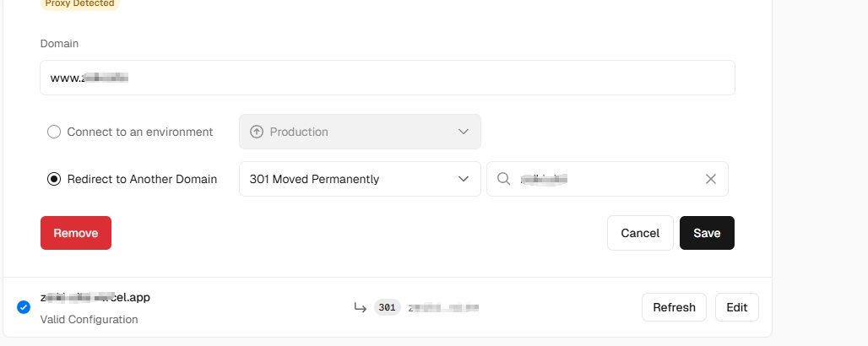Refresh the vercel.app domain status
The height and width of the screenshot is (346, 868).
coord(674,307)
